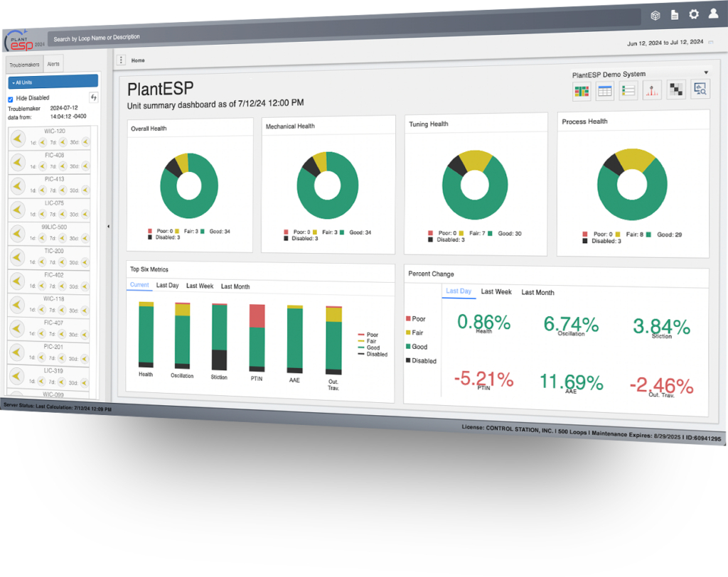Click the 3.84% Stiction value
This screenshot has height=577, width=728.
point(662,328)
